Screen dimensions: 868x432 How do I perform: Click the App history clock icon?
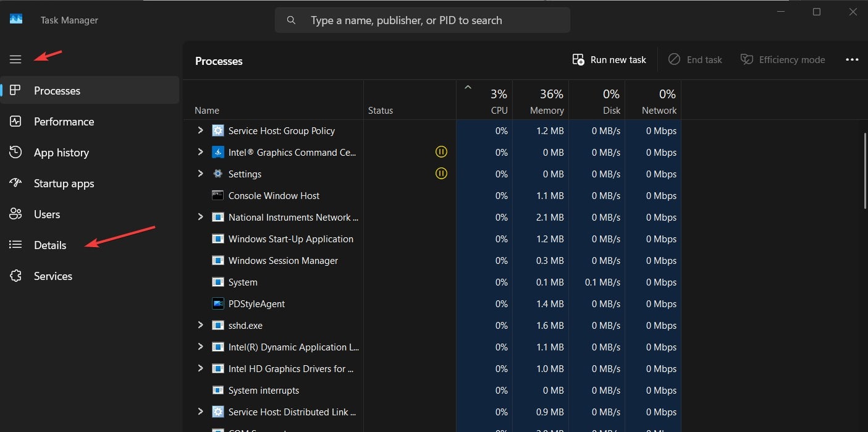(x=15, y=152)
